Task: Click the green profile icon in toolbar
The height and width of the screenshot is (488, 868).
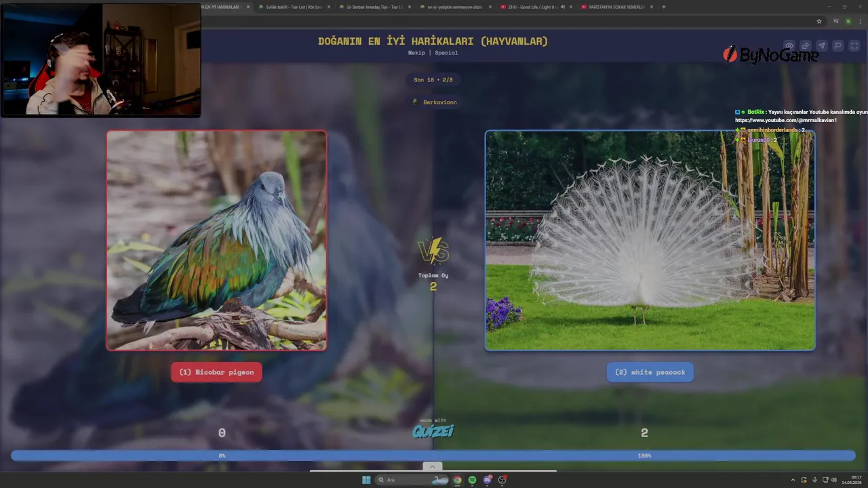Action: [x=848, y=21]
